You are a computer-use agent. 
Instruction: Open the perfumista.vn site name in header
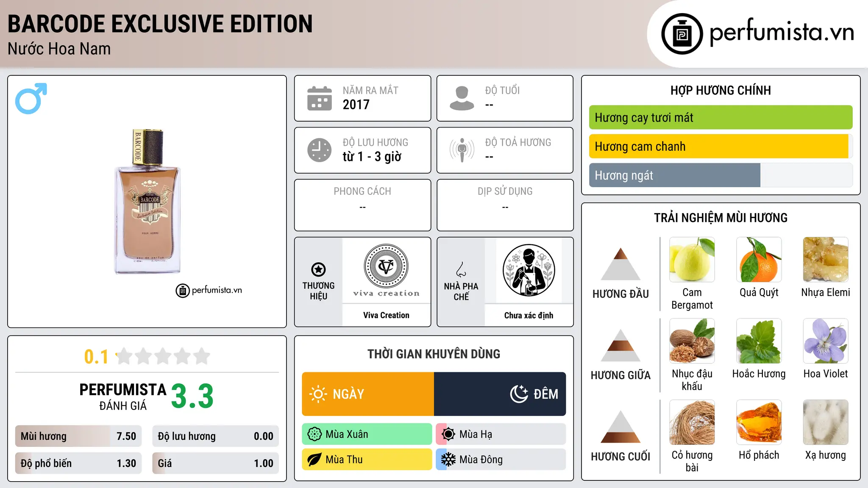(782, 32)
